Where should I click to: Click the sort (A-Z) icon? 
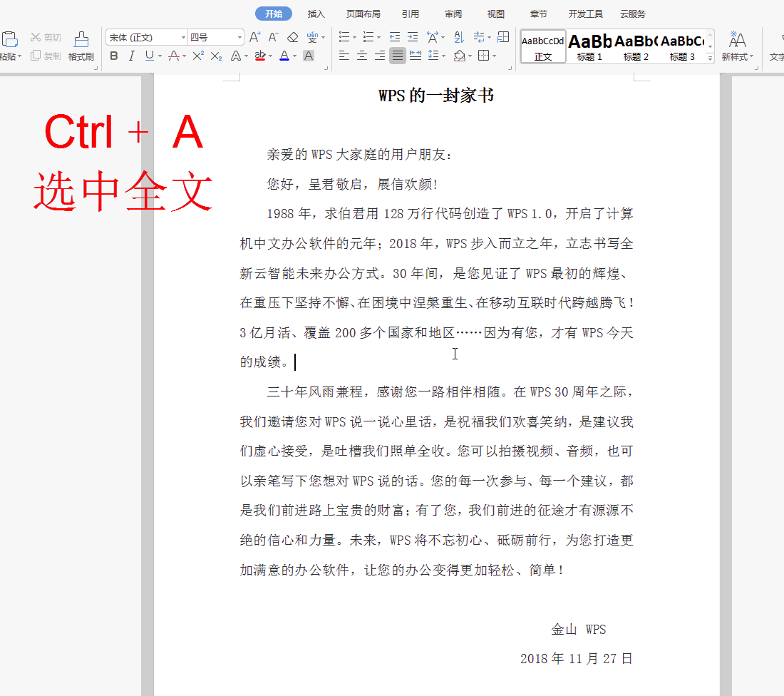pos(458,37)
